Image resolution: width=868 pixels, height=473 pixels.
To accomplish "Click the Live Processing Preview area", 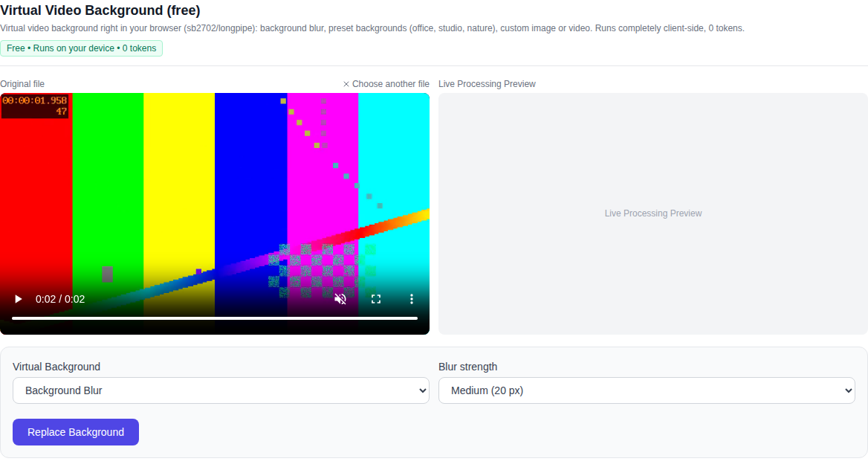I will click(x=653, y=213).
